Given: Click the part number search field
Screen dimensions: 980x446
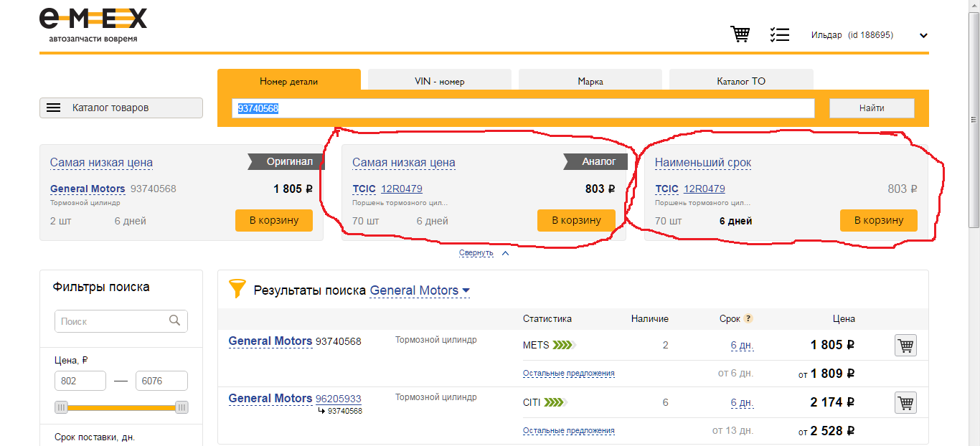Looking at the screenshot, I should 523,108.
